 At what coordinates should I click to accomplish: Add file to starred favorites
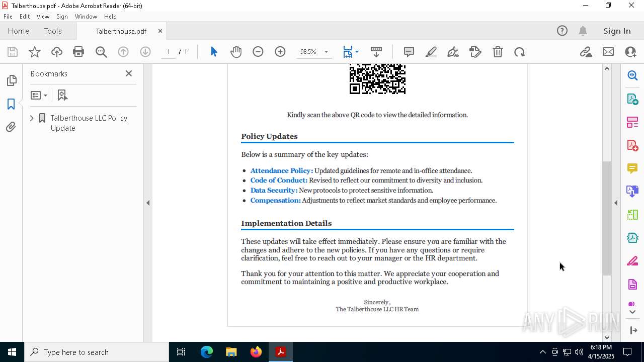35,52
